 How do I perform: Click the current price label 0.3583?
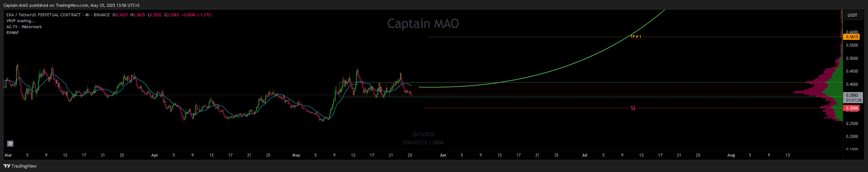(852, 95)
